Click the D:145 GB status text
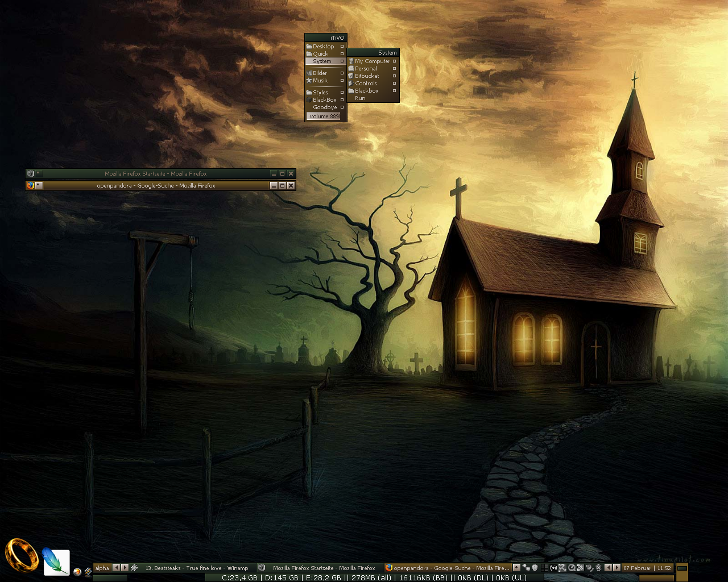The height and width of the screenshot is (582, 728). [x=280, y=578]
